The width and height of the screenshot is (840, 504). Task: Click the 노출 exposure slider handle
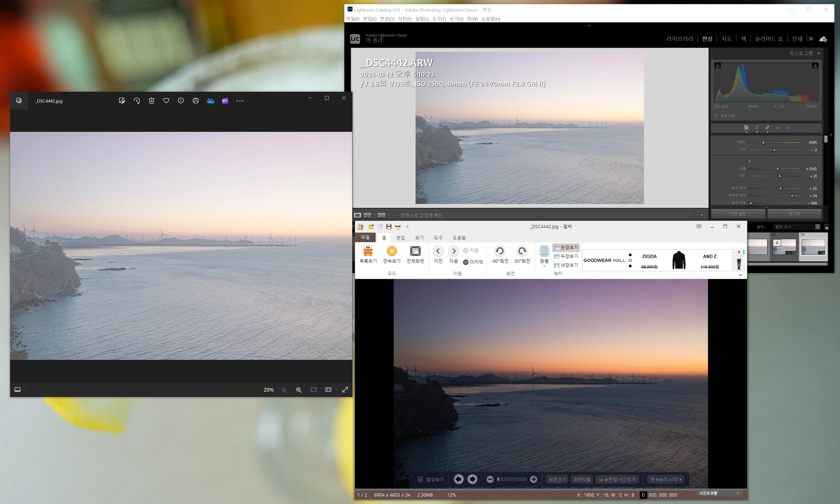(777, 169)
